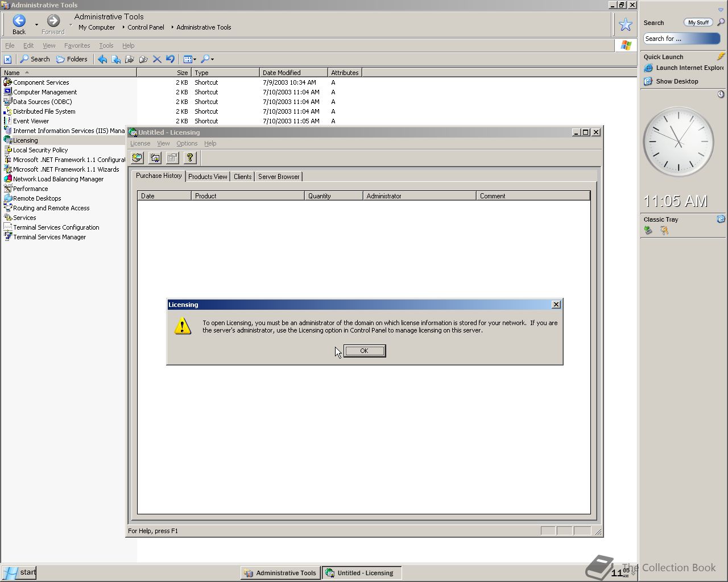Click the Quick Launch lightning bolt icon
The image size is (728, 582).
tap(721, 56)
